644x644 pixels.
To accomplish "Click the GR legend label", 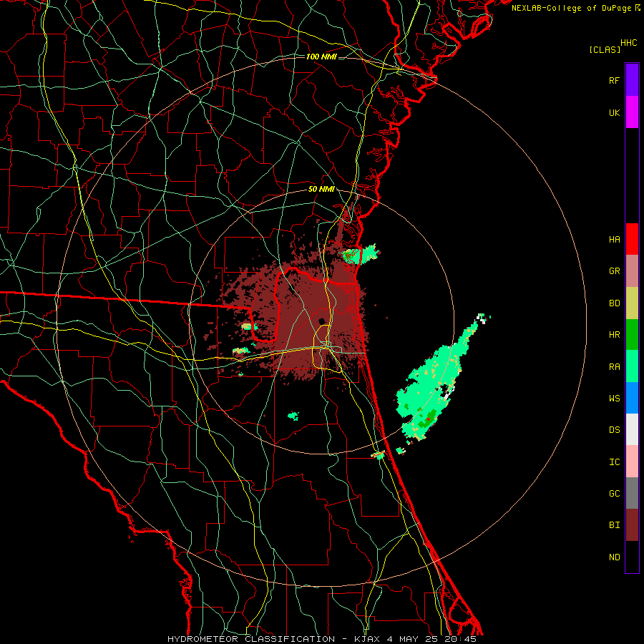I will click(614, 271).
